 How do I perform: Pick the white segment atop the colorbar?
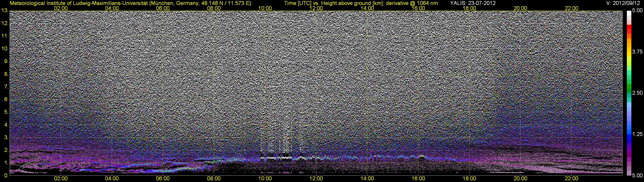[x=629, y=13]
